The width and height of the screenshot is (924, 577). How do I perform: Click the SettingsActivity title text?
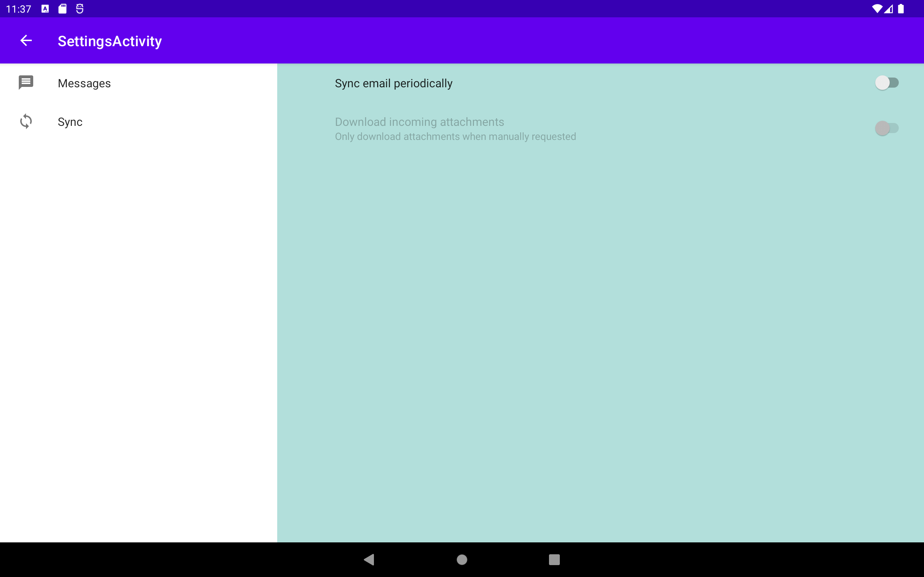pyautogui.click(x=110, y=41)
